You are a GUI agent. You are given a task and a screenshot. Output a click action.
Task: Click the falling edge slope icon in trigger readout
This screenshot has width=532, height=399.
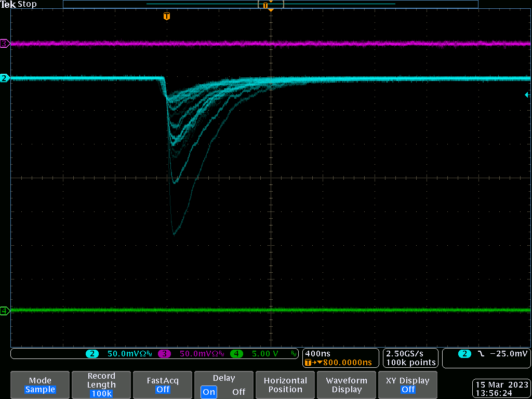click(481, 354)
